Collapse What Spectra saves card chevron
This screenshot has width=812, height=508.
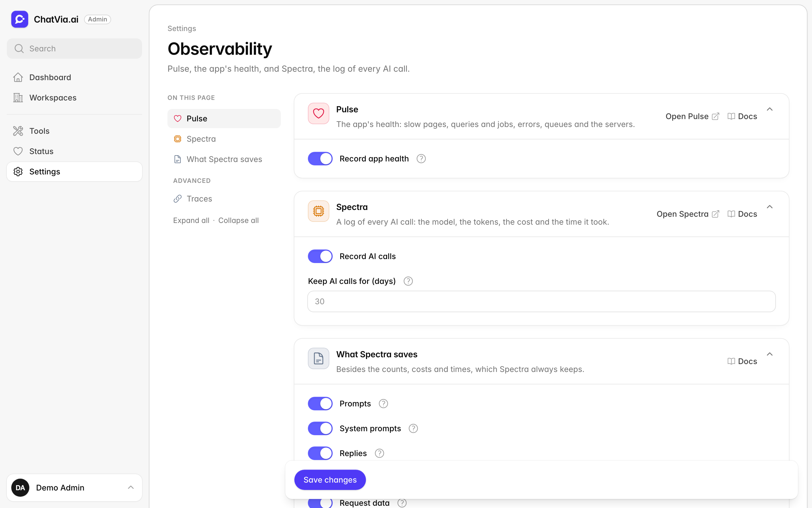[770, 354]
